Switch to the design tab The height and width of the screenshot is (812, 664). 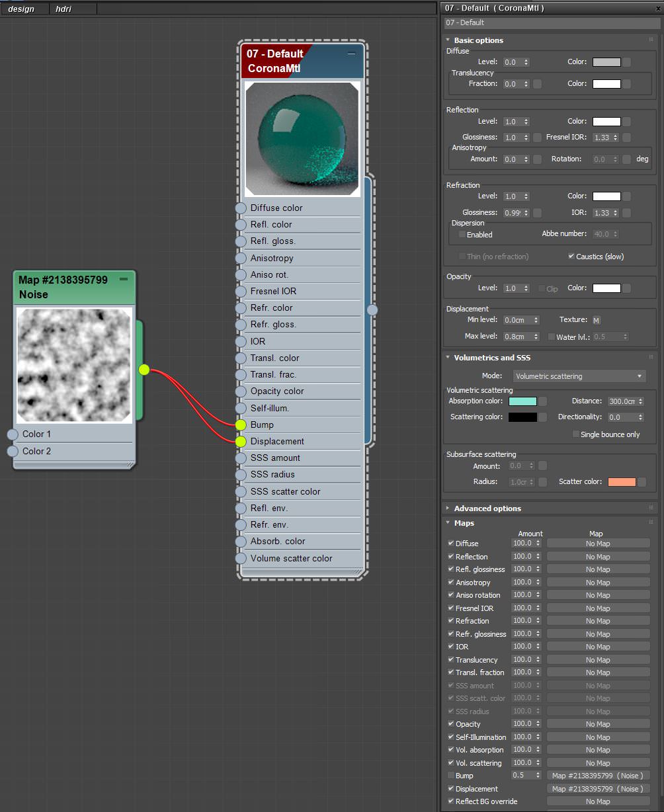point(21,9)
